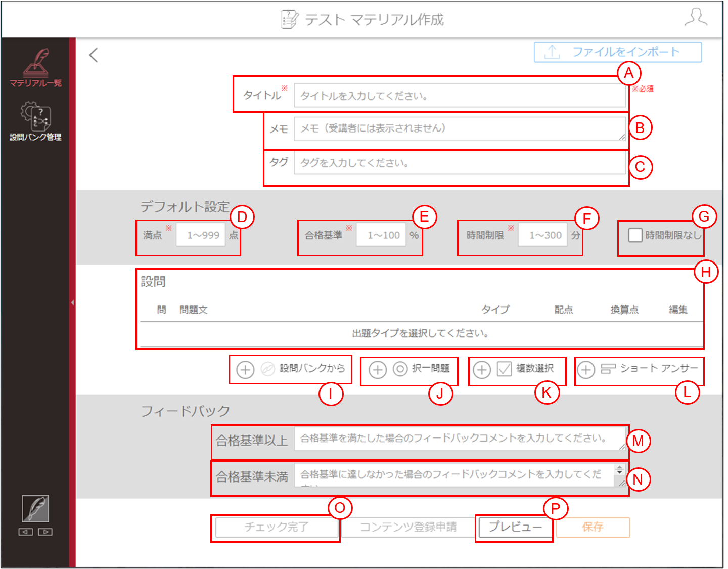Click the 編集 column header

[678, 310]
